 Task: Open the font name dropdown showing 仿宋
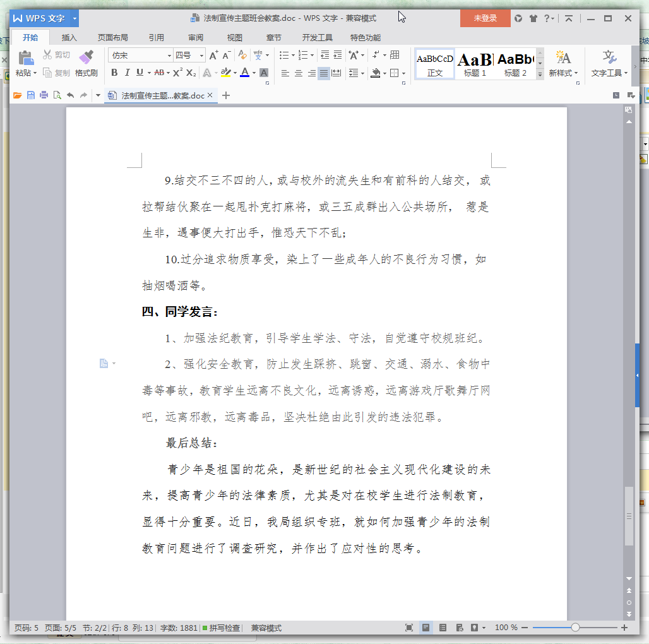tap(169, 56)
